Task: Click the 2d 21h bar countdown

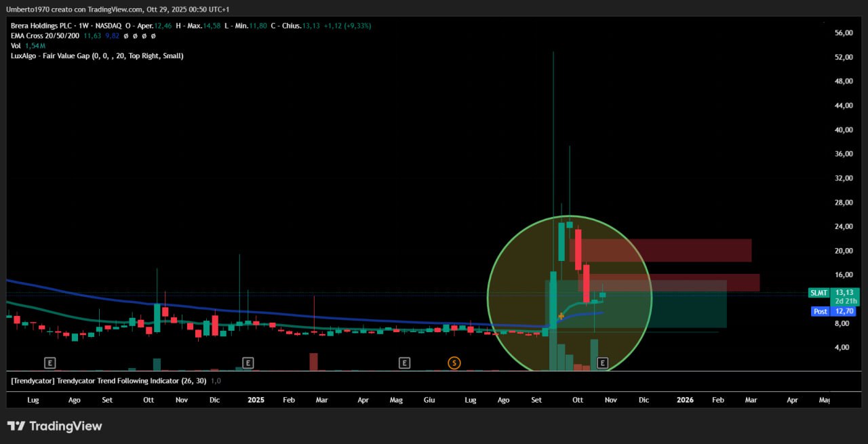Action: tap(846, 301)
